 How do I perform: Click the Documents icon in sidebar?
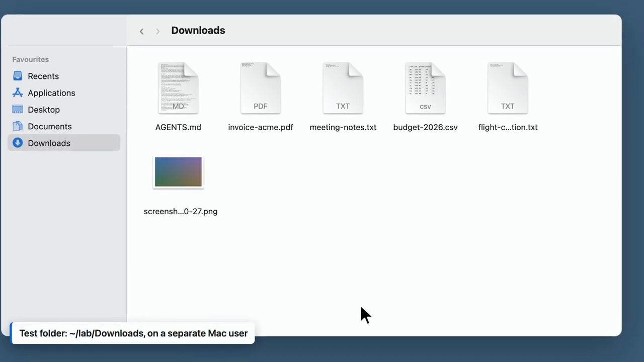tap(18, 126)
